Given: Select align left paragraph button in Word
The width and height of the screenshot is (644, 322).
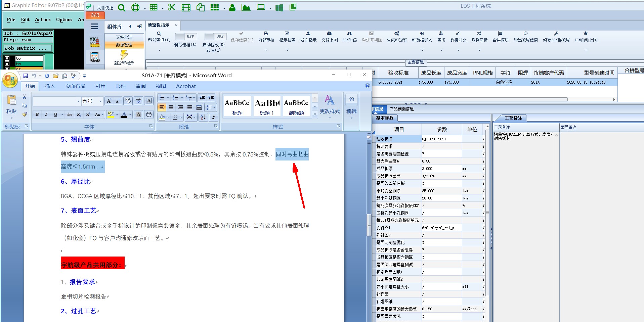Looking at the screenshot, I should [x=162, y=107].
